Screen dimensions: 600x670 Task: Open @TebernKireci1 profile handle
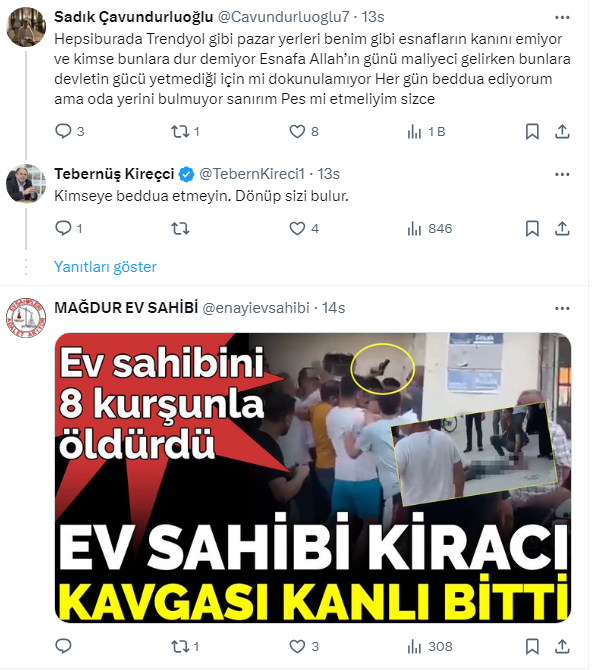tap(252, 174)
